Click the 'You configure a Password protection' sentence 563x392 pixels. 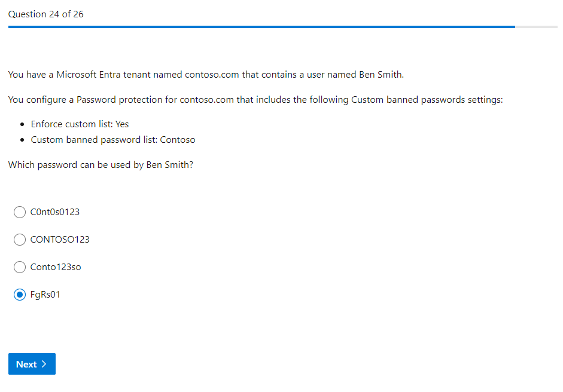coord(255,99)
